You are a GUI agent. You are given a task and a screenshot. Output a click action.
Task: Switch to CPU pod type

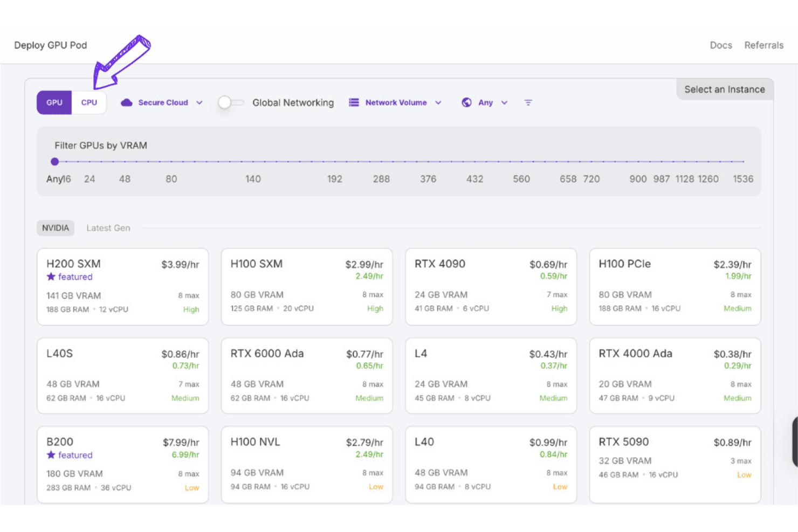coord(89,102)
